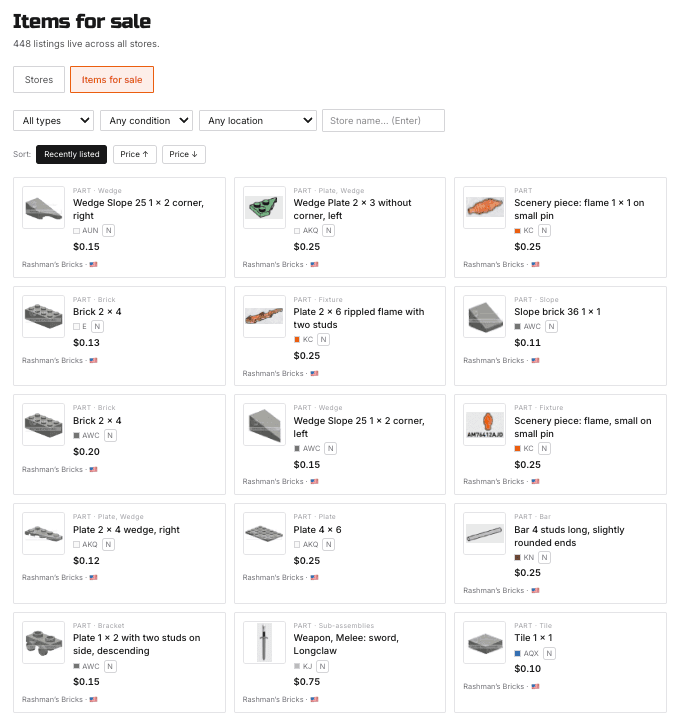The image size is (679, 718).
Task: Open the Any location dropdown
Action: [258, 120]
